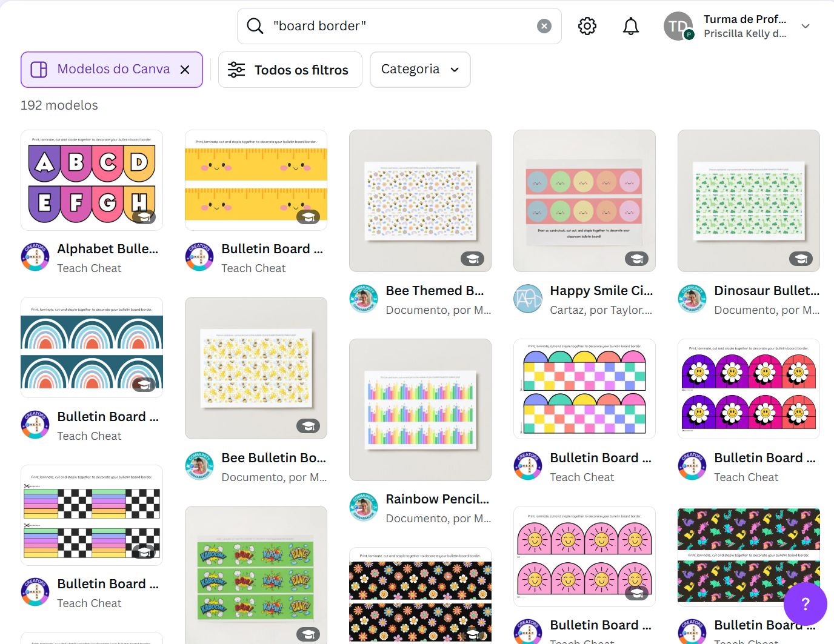The image size is (834, 644).
Task: Open the checkered pastel arches border thumbnail
Action: click(584, 389)
